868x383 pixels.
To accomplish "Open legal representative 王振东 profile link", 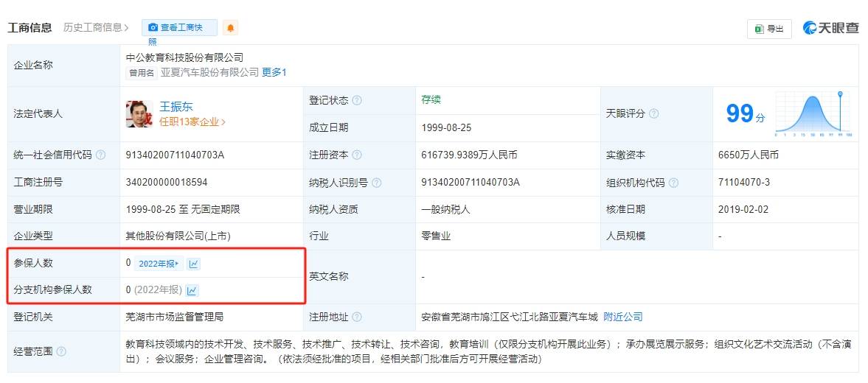I will point(176,107).
